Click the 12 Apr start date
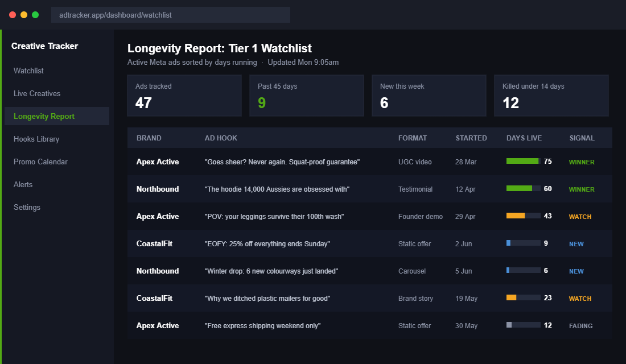626x364 pixels. pyautogui.click(x=466, y=189)
